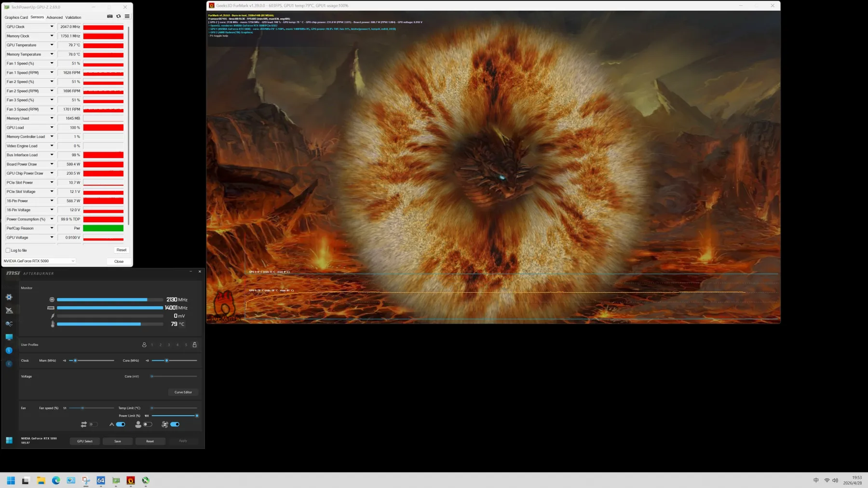Click the OC Scanner icon in Afterburner sidebar
Viewport: 868px width, 488px height.
[x=9, y=324]
